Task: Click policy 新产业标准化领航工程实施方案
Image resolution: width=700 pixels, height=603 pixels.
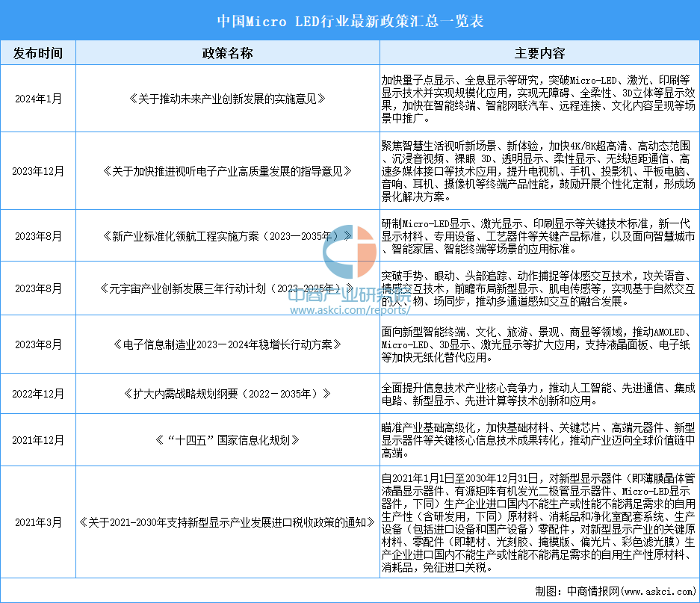Action: tap(228, 236)
